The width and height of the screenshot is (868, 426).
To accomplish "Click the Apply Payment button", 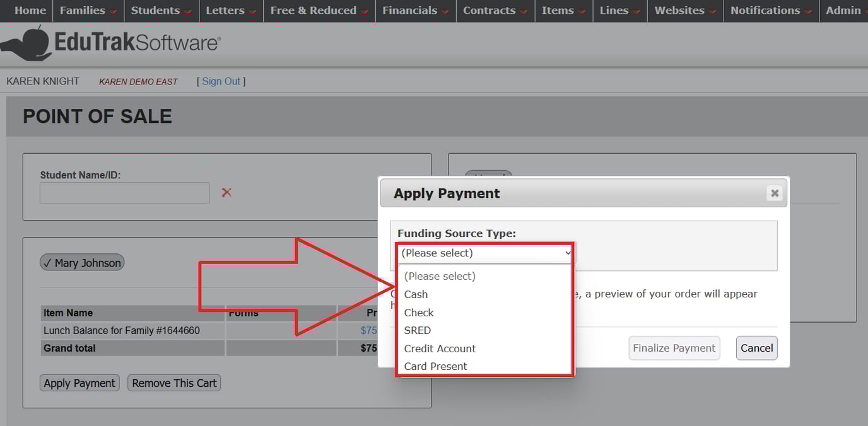I will click(x=79, y=382).
